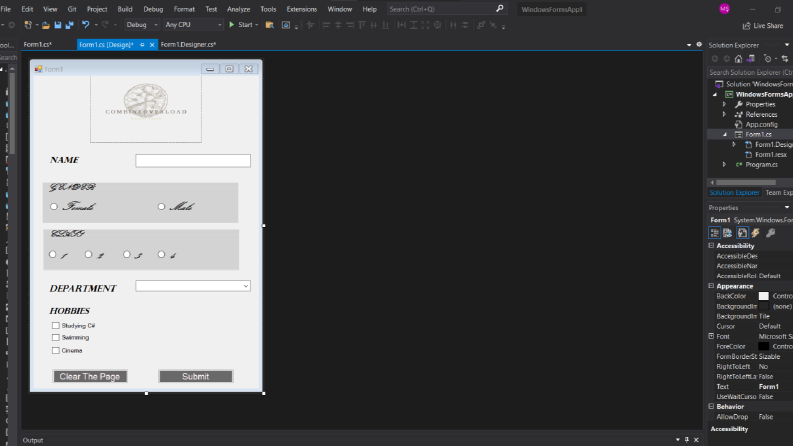793x446 pixels.
Task: Pin the Form1.cs [Design] tab
Action: 142,44
